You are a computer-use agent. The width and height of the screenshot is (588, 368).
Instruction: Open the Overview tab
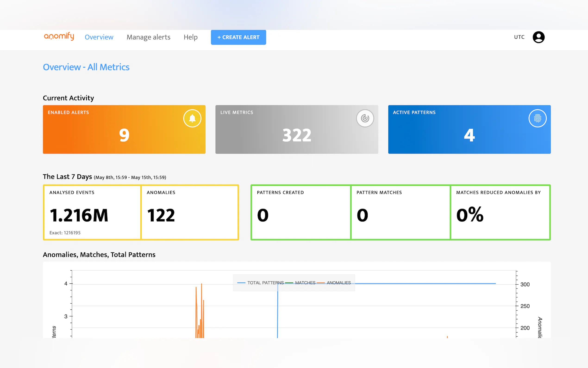(x=99, y=37)
